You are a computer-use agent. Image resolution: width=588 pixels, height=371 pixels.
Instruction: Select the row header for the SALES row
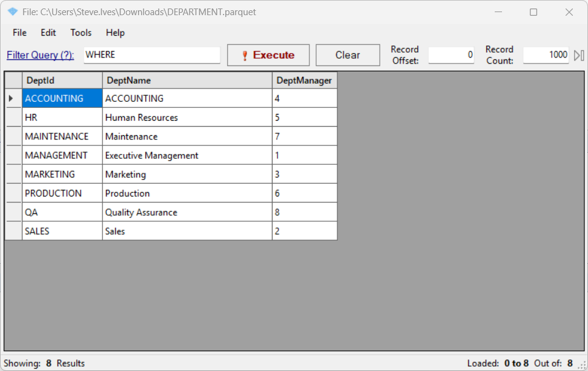coord(13,231)
